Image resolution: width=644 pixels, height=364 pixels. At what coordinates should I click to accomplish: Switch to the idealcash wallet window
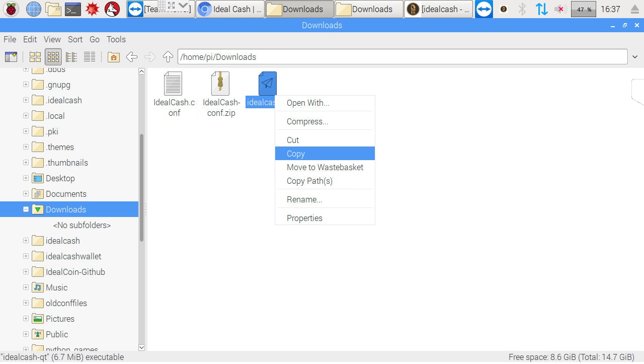(438, 9)
